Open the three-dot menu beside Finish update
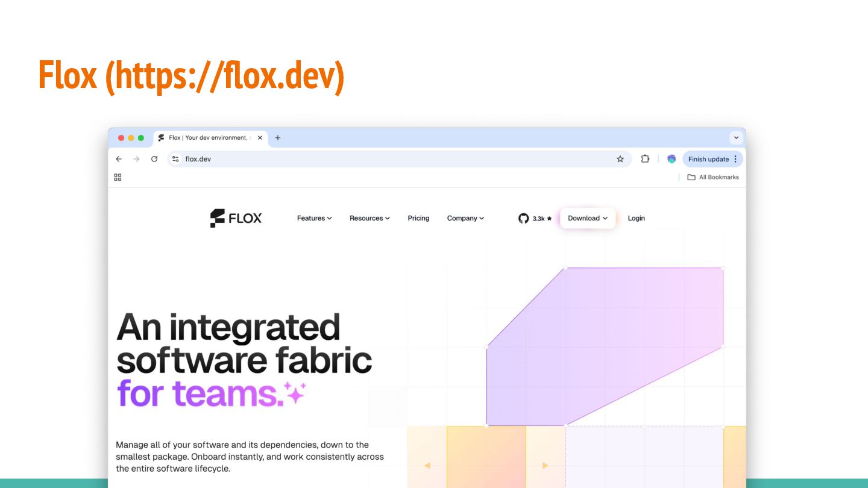The width and height of the screenshot is (868, 488). [x=735, y=159]
